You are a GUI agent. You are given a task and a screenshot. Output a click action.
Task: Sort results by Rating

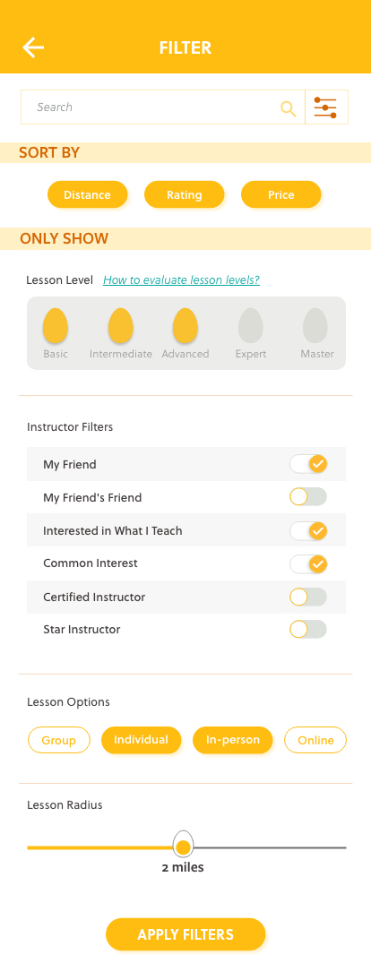point(185,194)
